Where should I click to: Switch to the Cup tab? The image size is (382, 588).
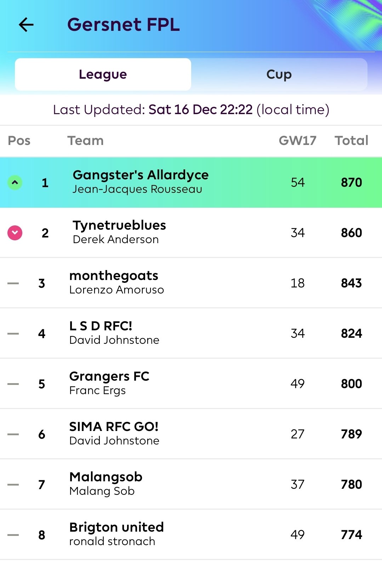tap(279, 74)
